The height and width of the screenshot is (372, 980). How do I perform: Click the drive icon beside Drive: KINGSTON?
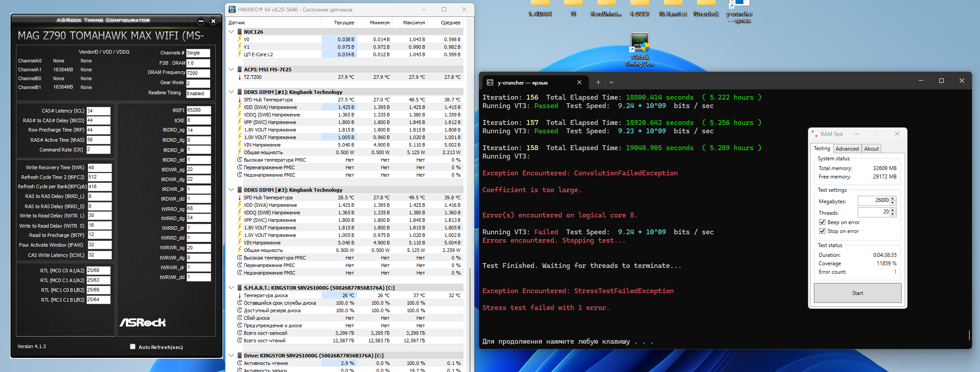[240, 356]
